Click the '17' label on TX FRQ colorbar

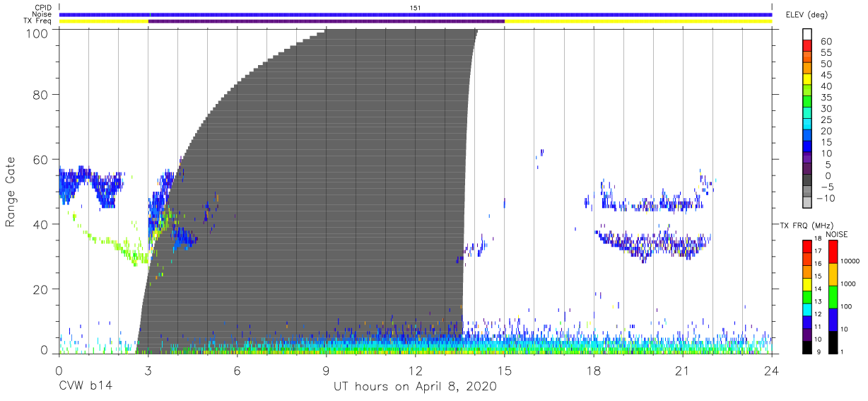(x=817, y=251)
